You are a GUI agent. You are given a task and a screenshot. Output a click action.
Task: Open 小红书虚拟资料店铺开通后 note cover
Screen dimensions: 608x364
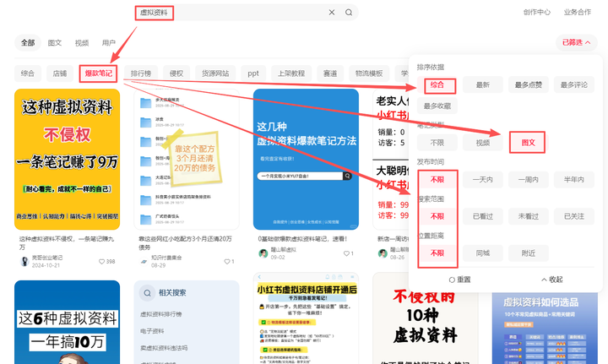coord(306,318)
